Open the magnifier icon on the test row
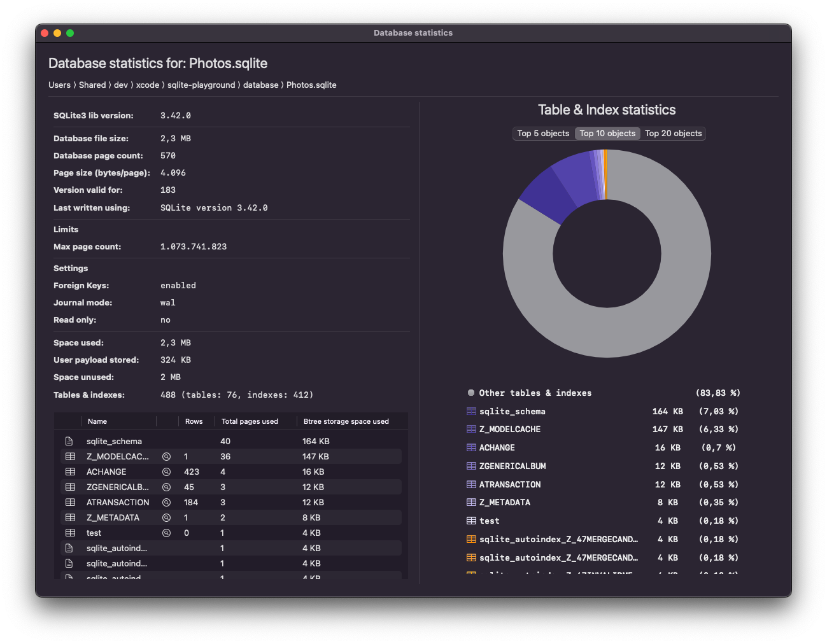 pos(166,533)
